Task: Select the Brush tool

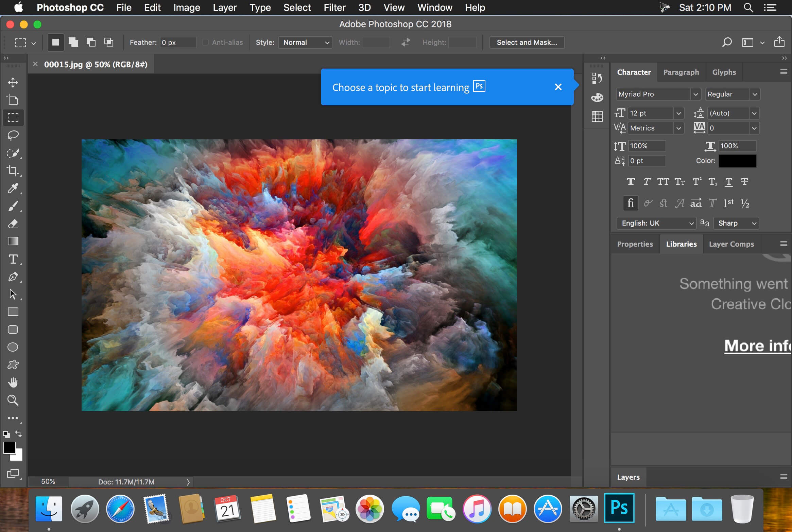Action: (13, 206)
